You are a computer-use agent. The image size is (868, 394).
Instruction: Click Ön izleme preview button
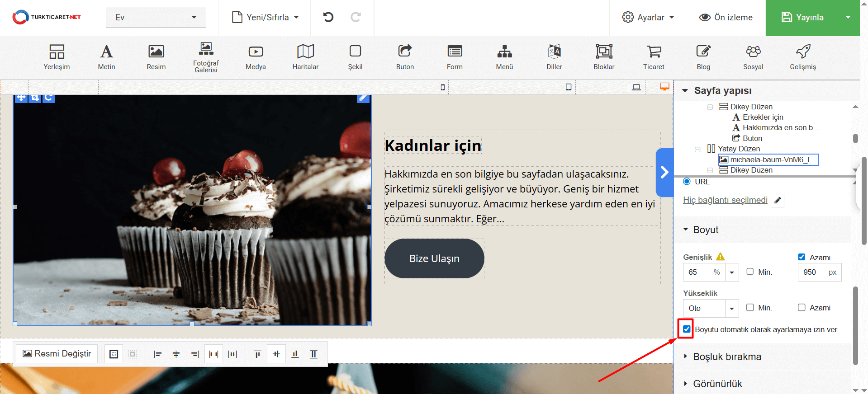click(x=726, y=17)
